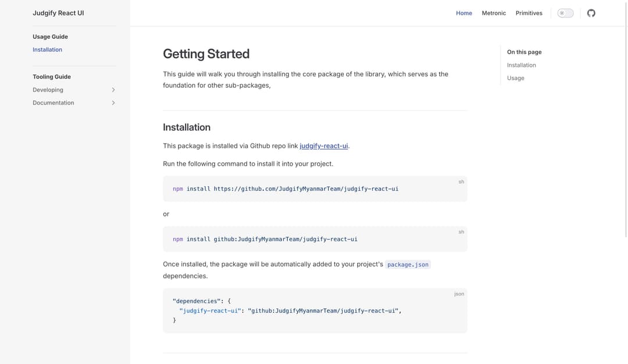
Task: Click the npm install https://github.com command text
Action: click(286, 189)
